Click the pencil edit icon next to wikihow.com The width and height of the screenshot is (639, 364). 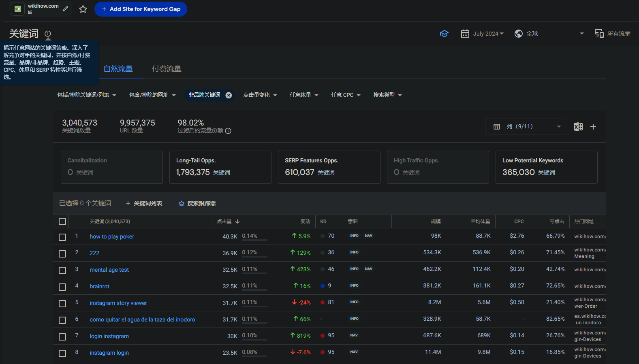pos(65,9)
